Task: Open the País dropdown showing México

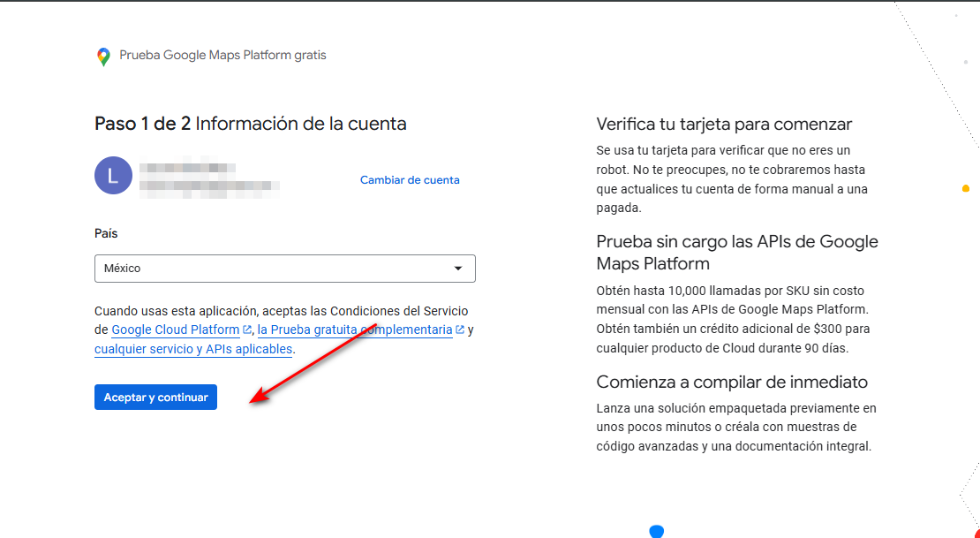Action: 285,269
